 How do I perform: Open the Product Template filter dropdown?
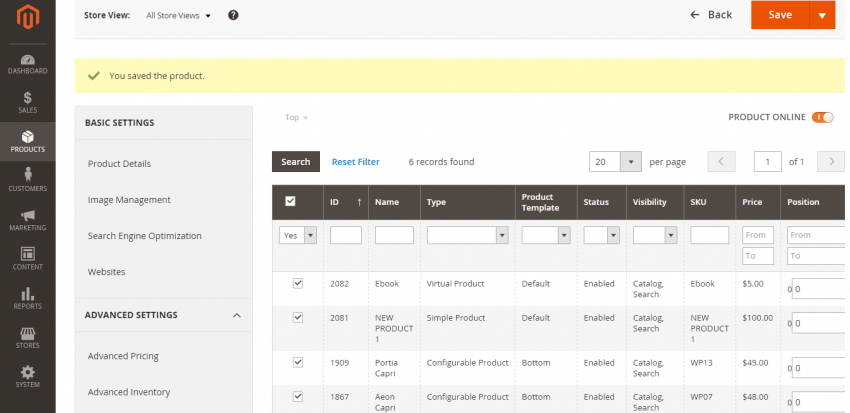546,235
